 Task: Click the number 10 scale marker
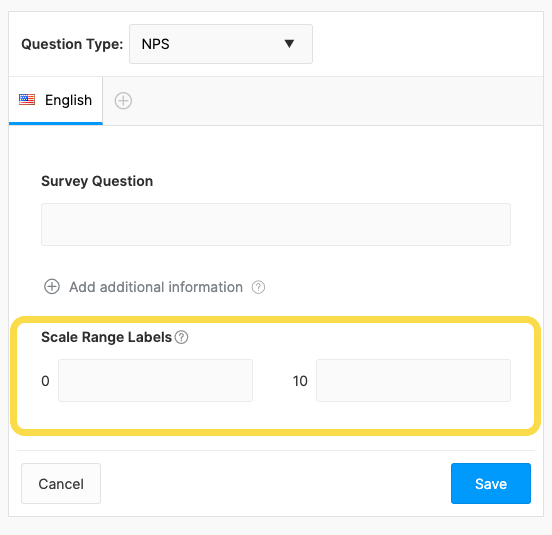[x=300, y=381]
